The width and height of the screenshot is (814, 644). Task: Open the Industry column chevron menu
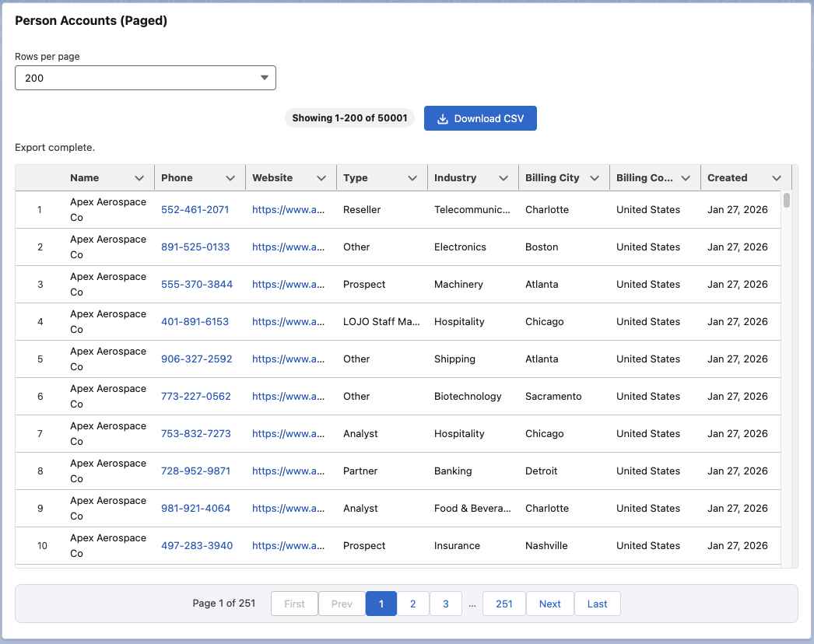click(503, 178)
